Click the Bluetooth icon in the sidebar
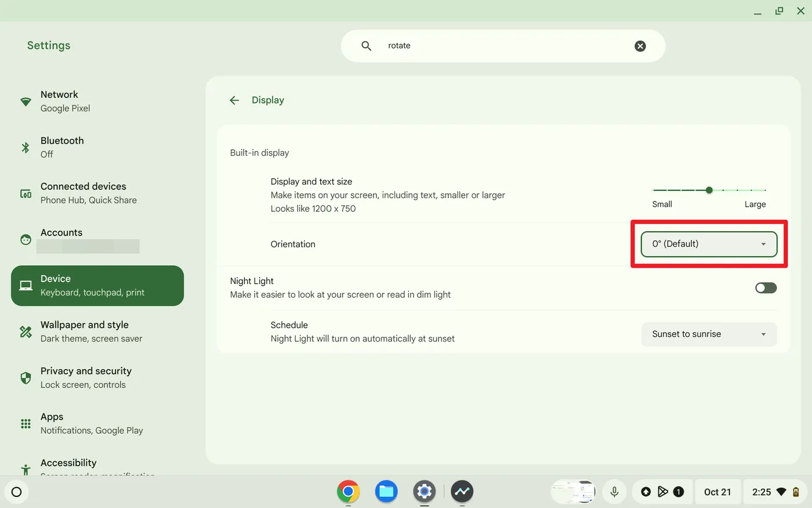The image size is (812, 508). pyautogui.click(x=26, y=147)
